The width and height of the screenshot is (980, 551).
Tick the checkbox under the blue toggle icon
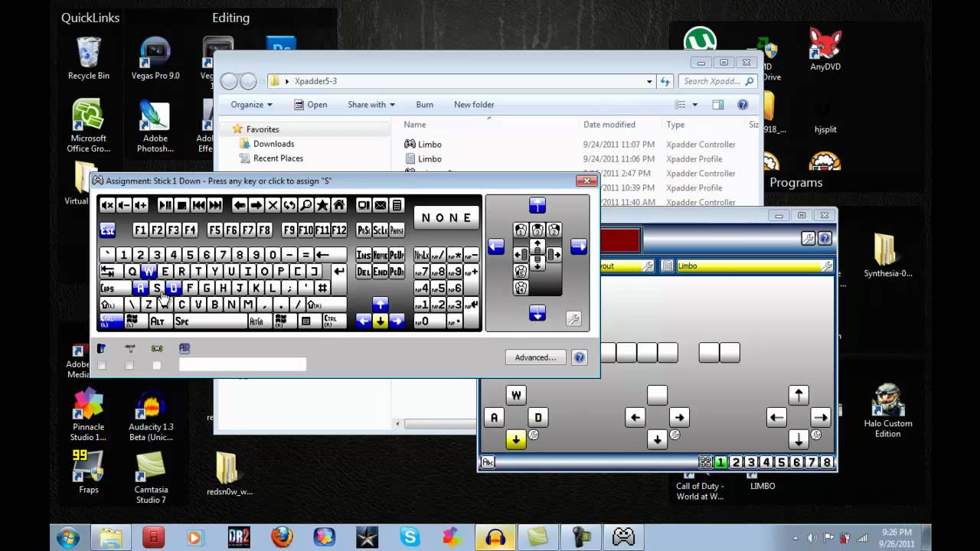102,365
